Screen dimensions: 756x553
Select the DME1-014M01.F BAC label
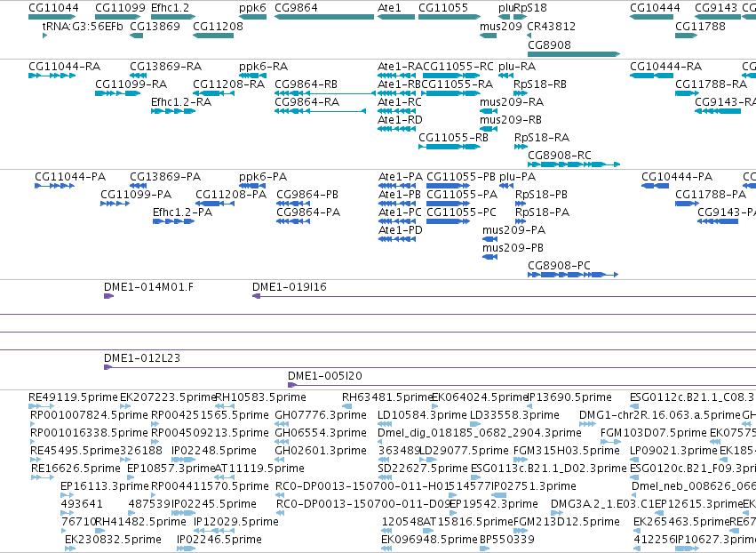pyautogui.click(x=148, y=287)
